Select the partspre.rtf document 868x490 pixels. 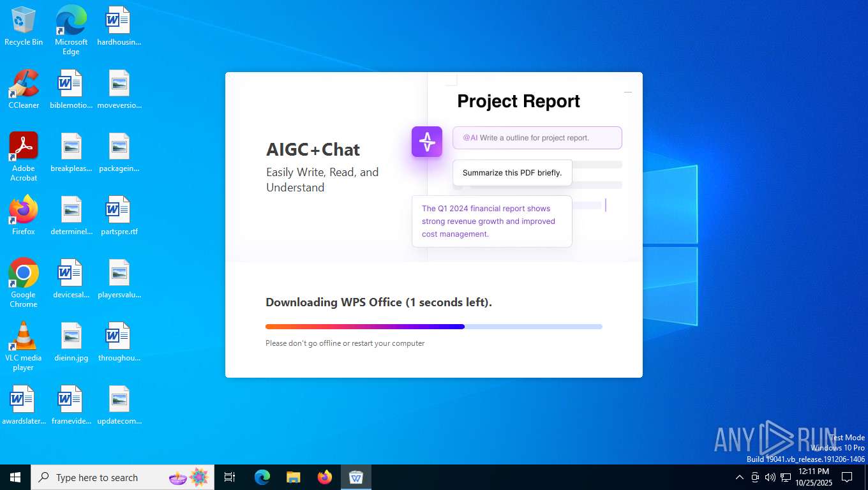coord(119,216)
